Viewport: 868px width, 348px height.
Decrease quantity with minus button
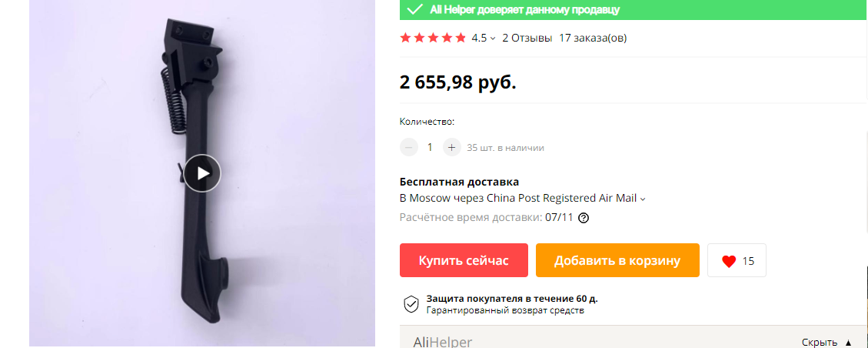pos(409,147)
